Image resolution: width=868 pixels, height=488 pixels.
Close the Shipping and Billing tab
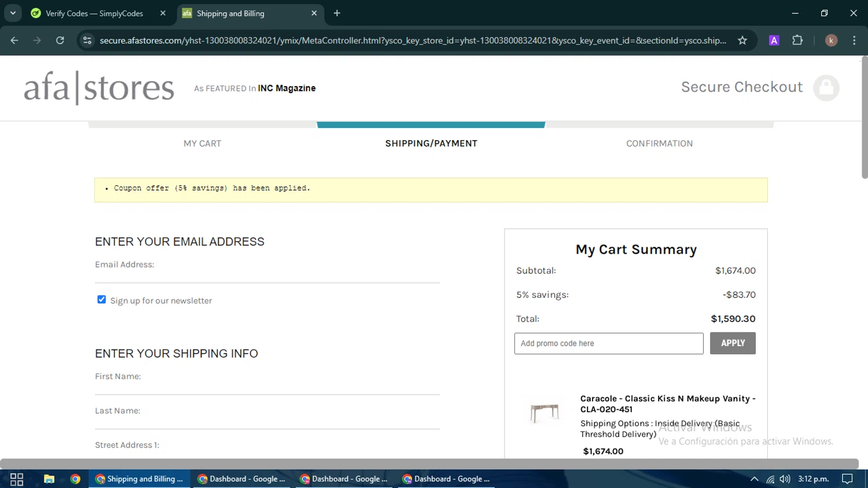tap(314, 13)
